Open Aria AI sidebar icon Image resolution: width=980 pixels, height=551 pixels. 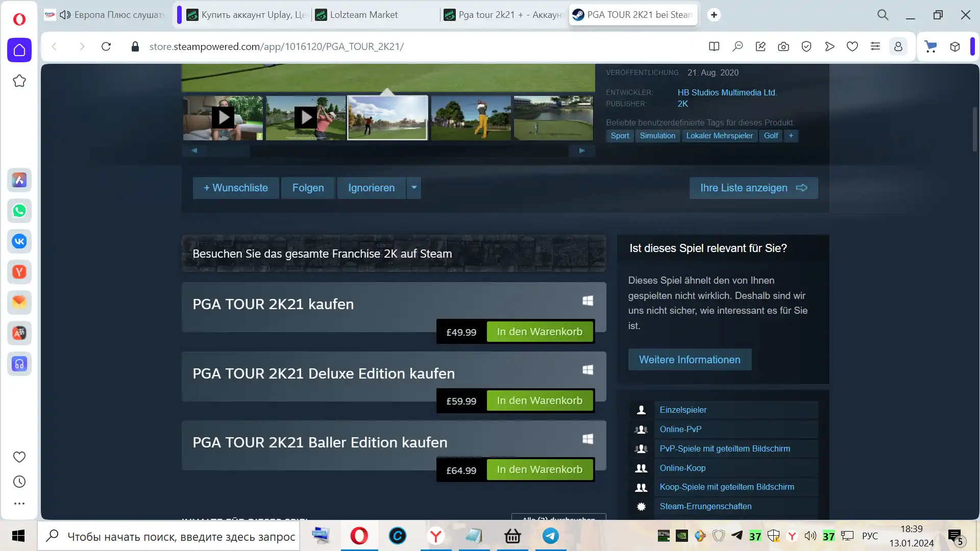tap(19, 180)
